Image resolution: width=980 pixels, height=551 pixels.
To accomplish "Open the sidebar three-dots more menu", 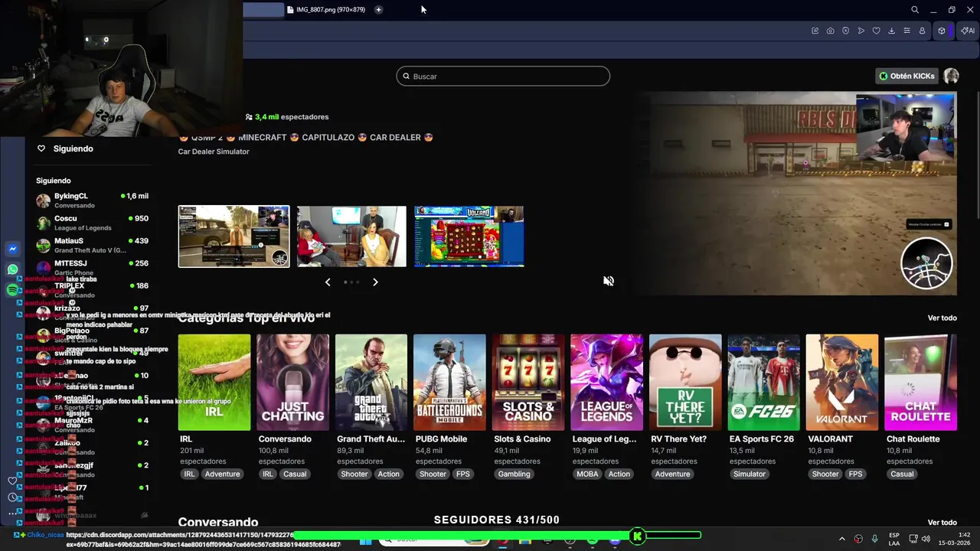I will tap(12, 514).
